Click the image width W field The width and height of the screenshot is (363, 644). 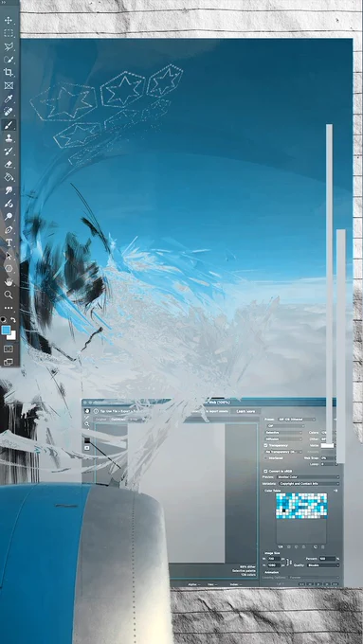[x=274, y=559]
